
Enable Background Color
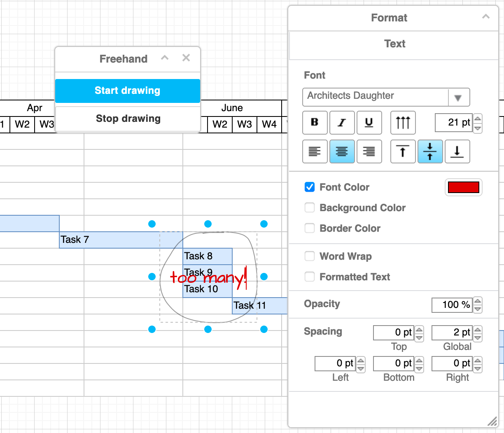point(309,207)
